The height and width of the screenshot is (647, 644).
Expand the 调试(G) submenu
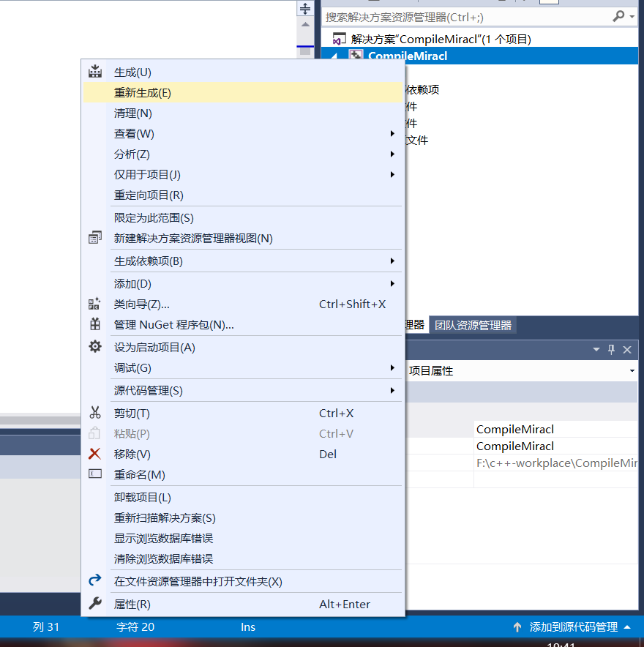(242, 368)
